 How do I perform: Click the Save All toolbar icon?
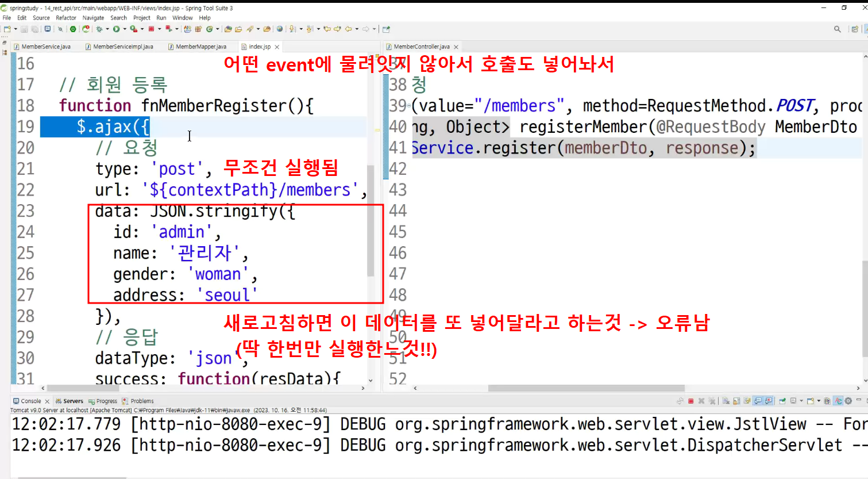click(x=34, y=29)
